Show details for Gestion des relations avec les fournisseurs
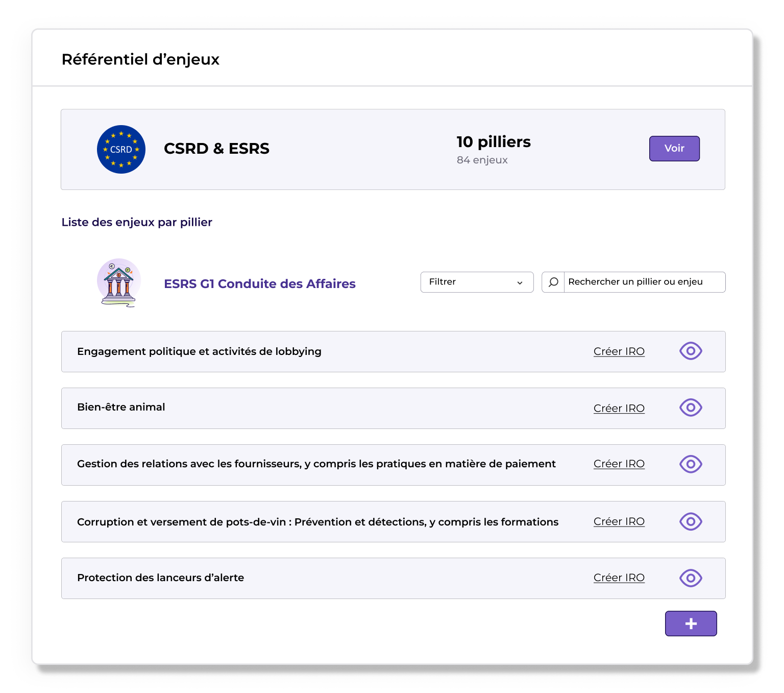 click(x=690, y=465)
